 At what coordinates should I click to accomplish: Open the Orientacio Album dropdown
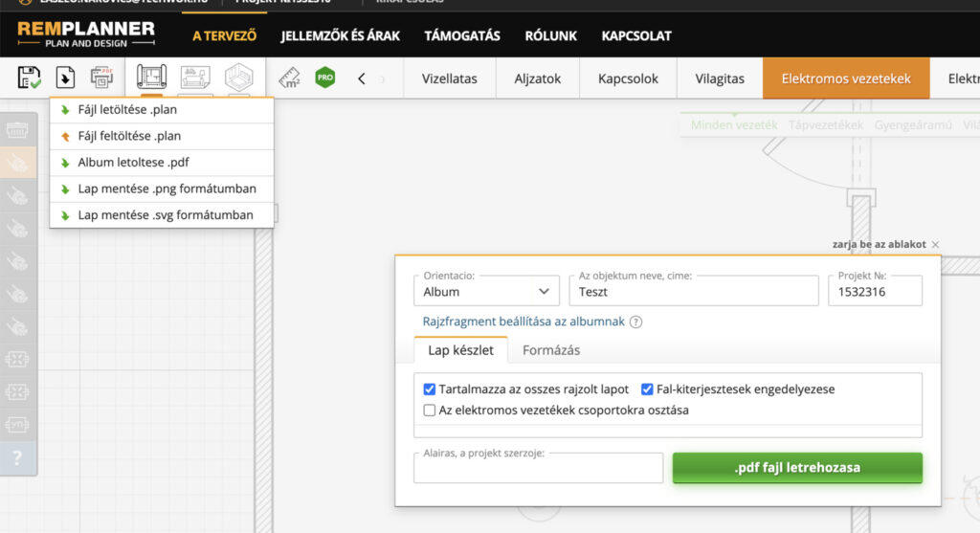[x=486, y=291]
